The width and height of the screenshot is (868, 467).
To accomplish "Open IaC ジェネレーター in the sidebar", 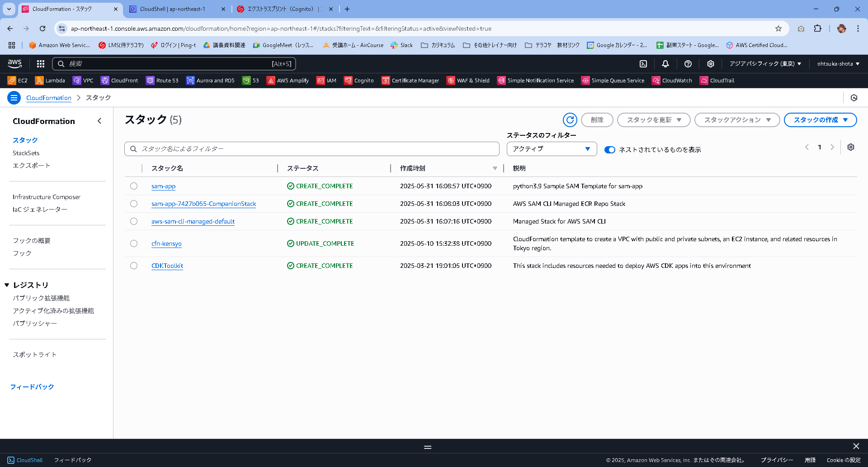I will pyautogui.click(x=40, y=210).
